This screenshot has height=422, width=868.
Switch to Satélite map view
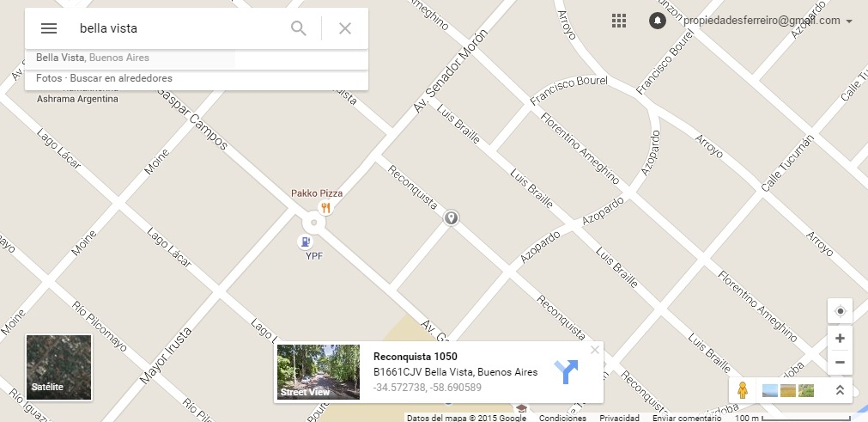(x=58, y=367)
